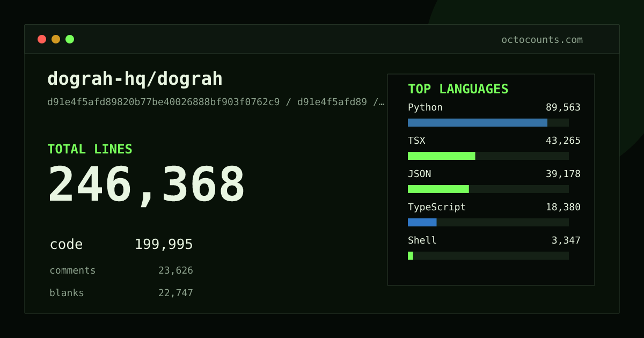This screenshot has height=338, width=644.
Task: Click the code row label
Action: [x=66, y=245]
